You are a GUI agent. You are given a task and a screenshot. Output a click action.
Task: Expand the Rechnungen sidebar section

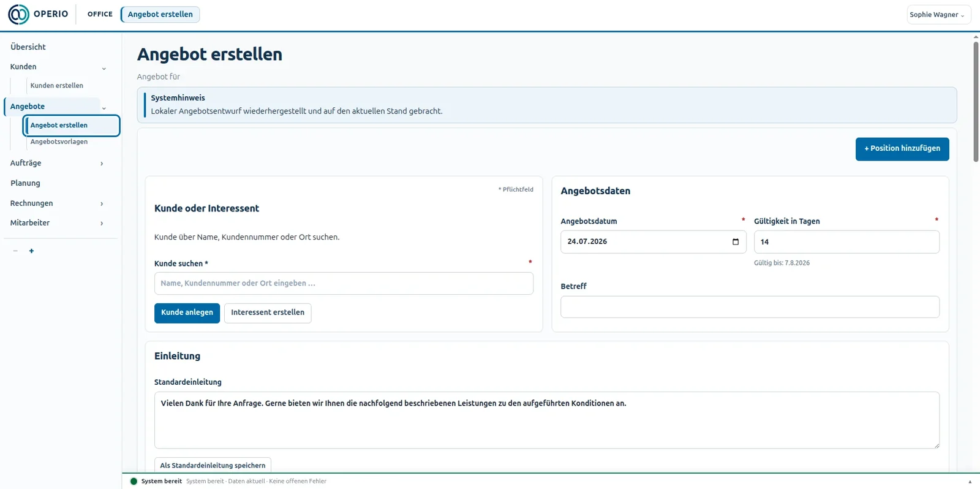point(102,203)
